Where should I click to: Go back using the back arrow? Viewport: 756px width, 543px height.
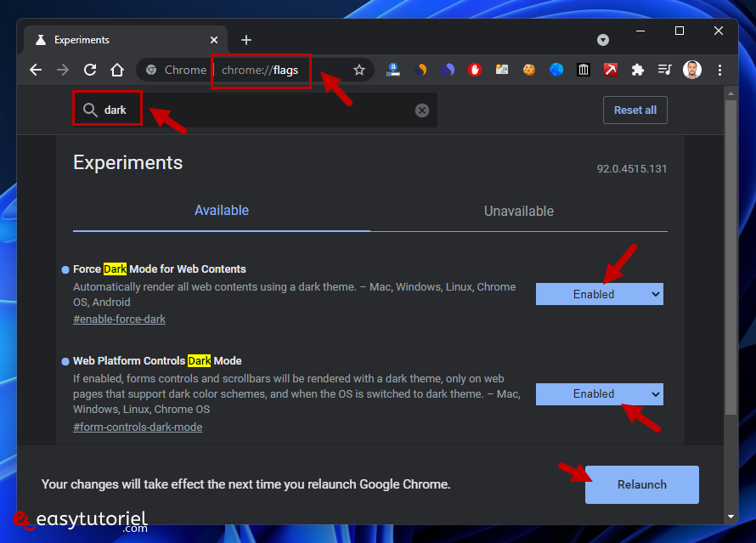pyautogui.click(x=36, y=70)
